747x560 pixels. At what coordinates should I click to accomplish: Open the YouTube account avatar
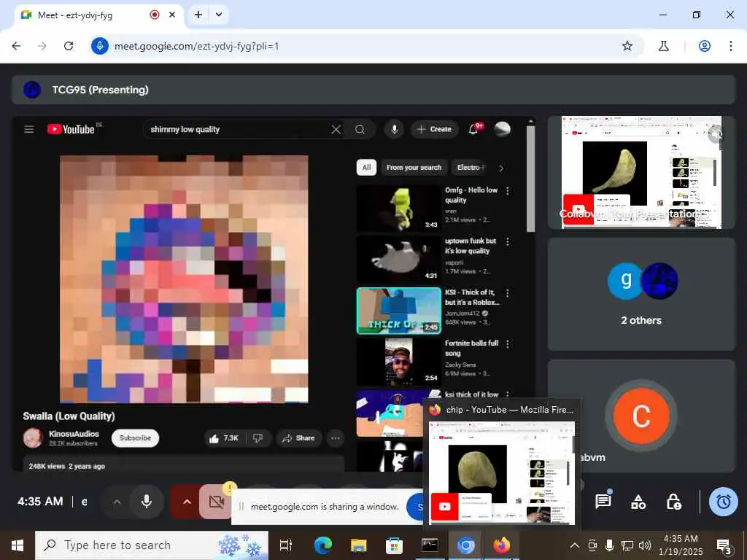502,129
